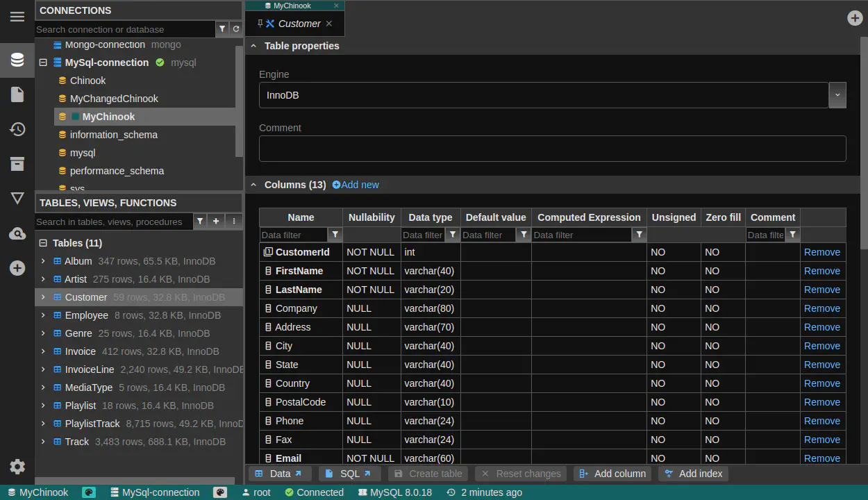The height and width of the screenshot is (500, 868).
Task: Open the cloud icon in left sidebar
Action: (17, 234)
